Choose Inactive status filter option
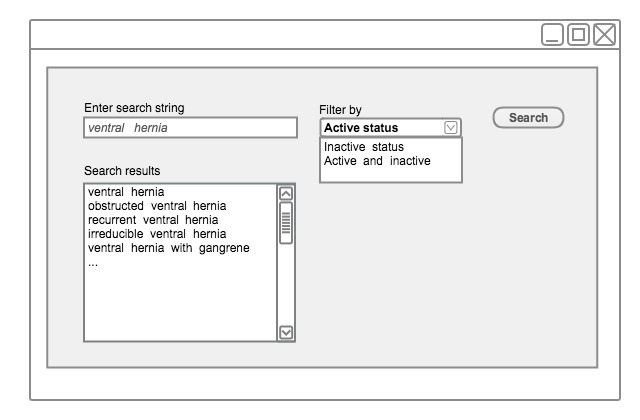The image size is (640, 420). click(364, 147)
